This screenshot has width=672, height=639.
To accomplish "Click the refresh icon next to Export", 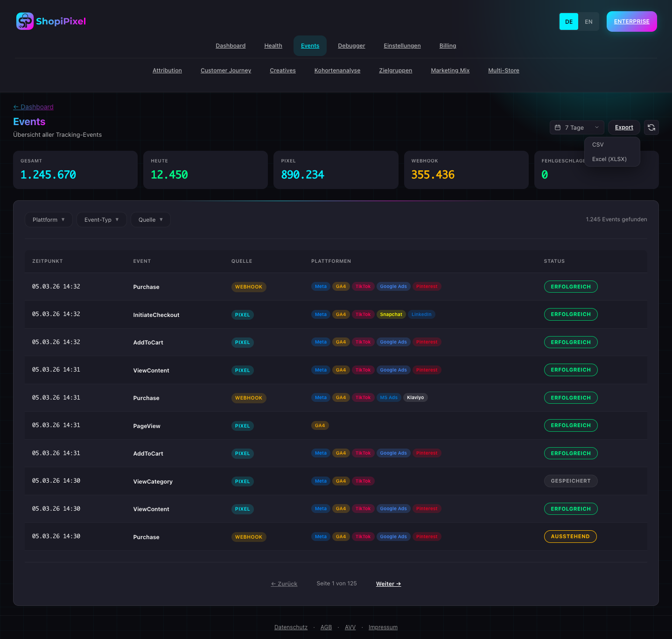I will [x=651, y=127].
